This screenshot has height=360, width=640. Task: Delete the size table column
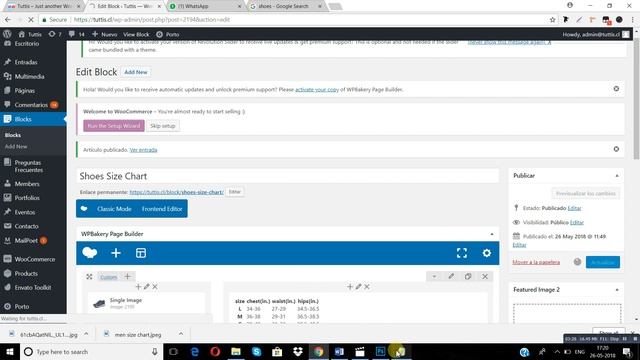(367, 287)
